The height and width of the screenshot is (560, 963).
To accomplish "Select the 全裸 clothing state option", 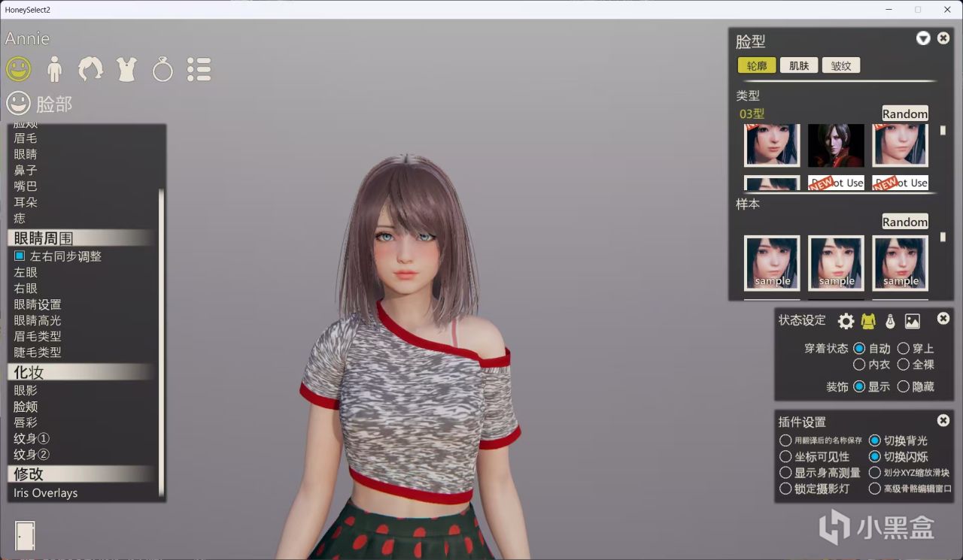I will [904, 365].
